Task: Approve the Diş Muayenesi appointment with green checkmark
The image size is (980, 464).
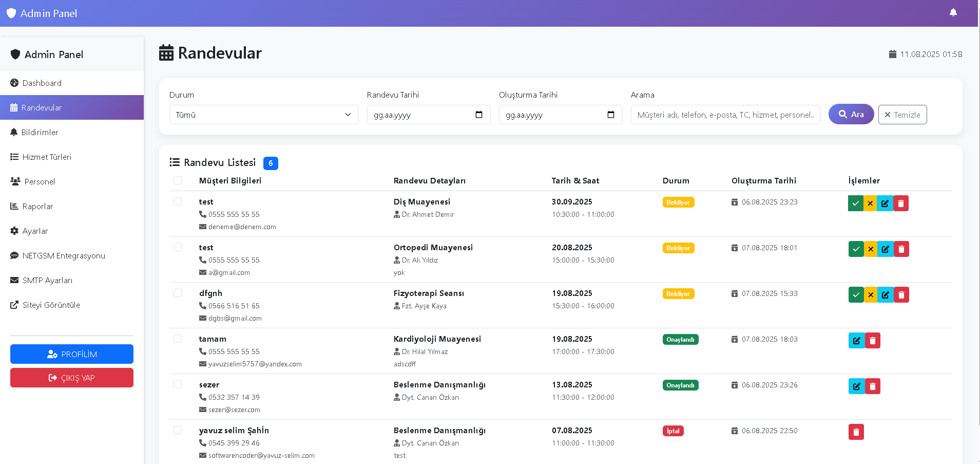Action: point(855,203)
